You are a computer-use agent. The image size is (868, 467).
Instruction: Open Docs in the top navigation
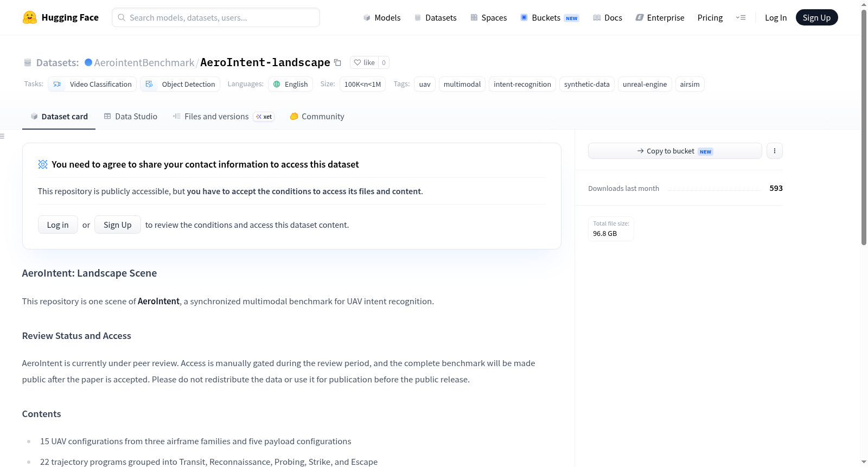608,18
